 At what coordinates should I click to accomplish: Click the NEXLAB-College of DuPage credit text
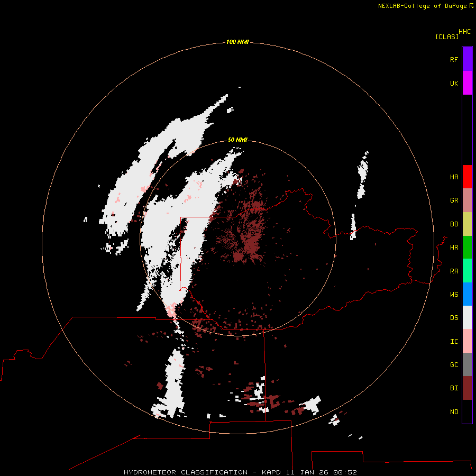tap(422, 6)
